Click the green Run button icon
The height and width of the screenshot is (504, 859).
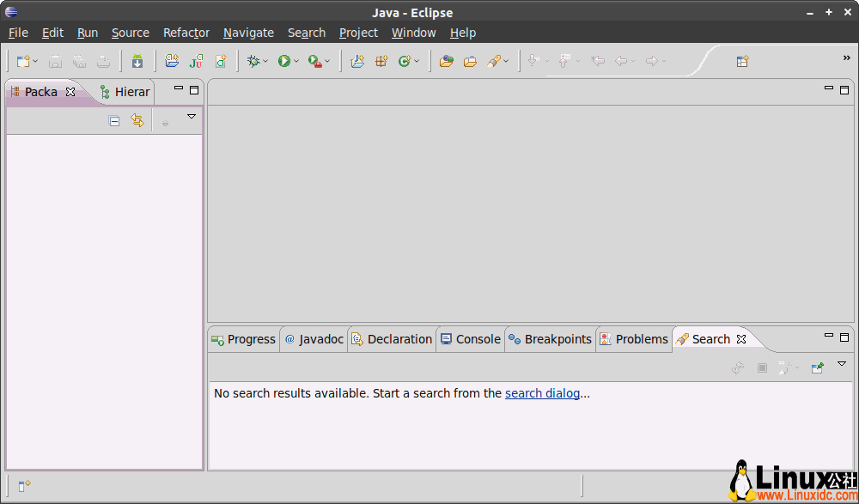pos(283,61)
